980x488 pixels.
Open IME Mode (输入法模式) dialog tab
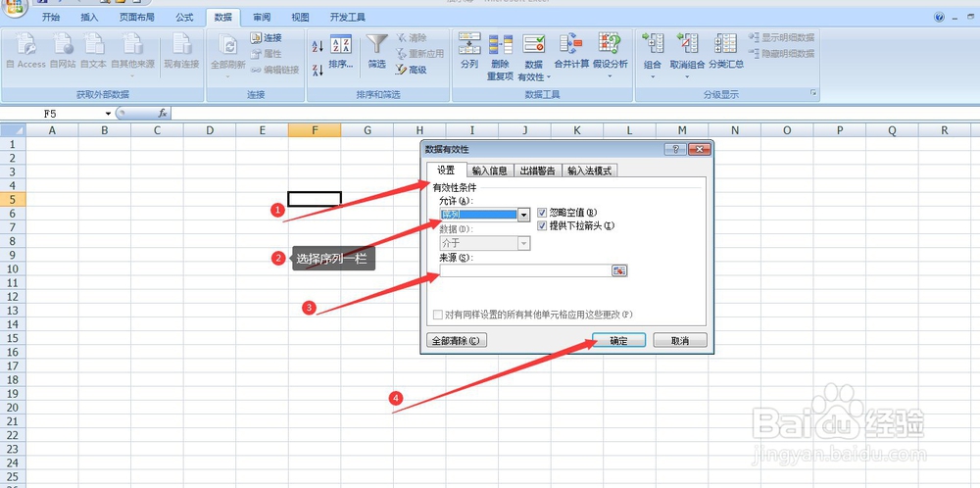click(590, 171)
